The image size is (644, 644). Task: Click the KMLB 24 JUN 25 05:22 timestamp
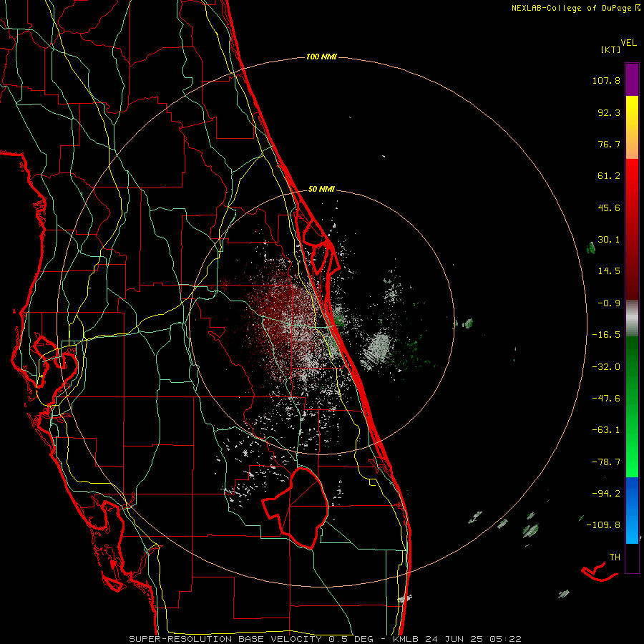457,639
